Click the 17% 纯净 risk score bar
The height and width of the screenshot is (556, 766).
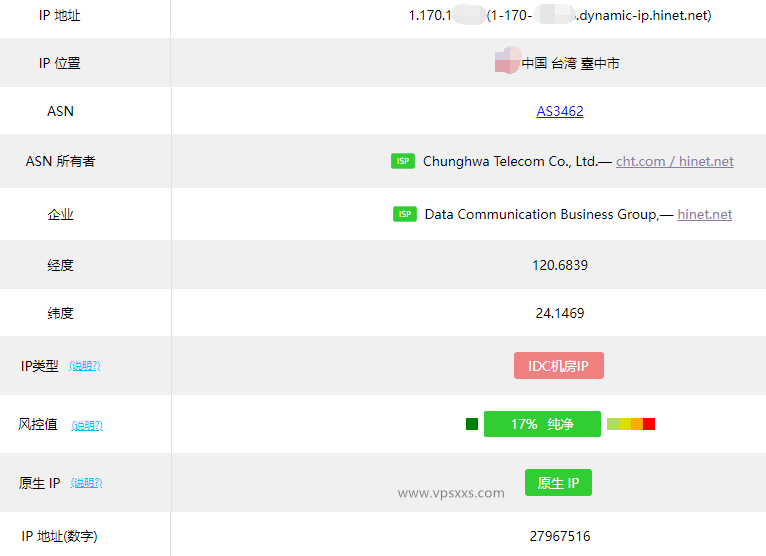pyautogui.click(x=542, y=424)
